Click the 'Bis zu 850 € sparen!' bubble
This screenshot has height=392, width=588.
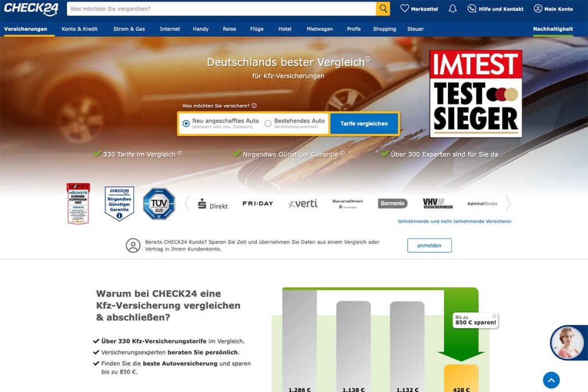coord(475,320)
